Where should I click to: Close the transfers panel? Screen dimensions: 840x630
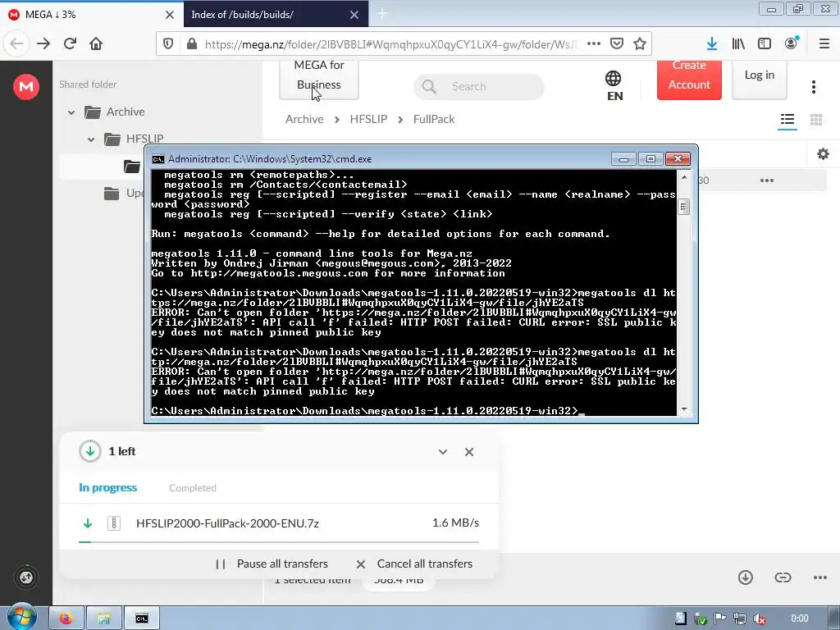468,452
